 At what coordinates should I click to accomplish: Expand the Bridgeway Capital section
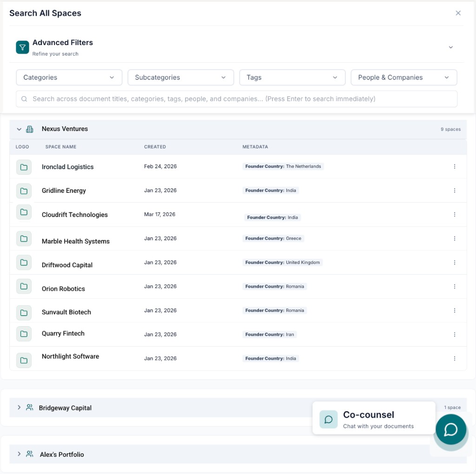(x=19, y=407)
